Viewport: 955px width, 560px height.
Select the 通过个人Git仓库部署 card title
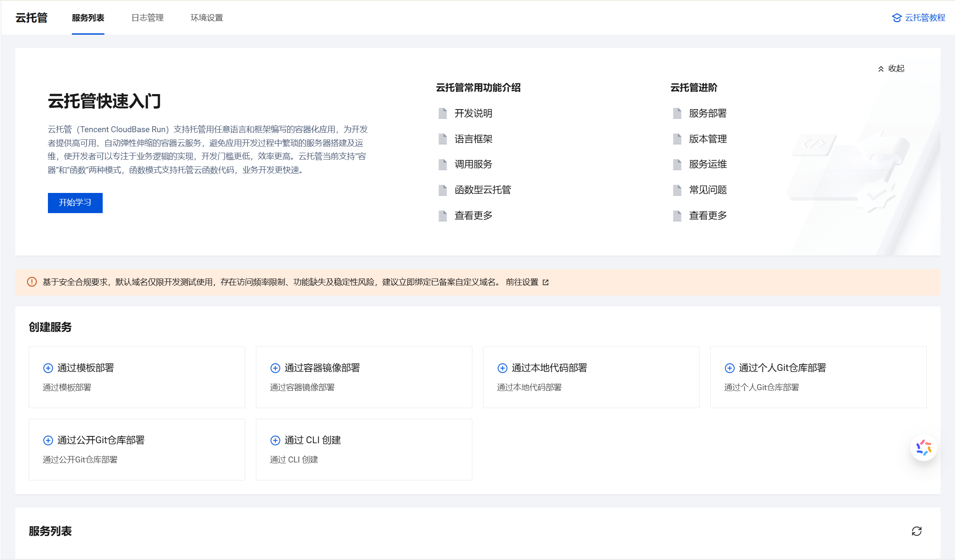tap(783, 368)
